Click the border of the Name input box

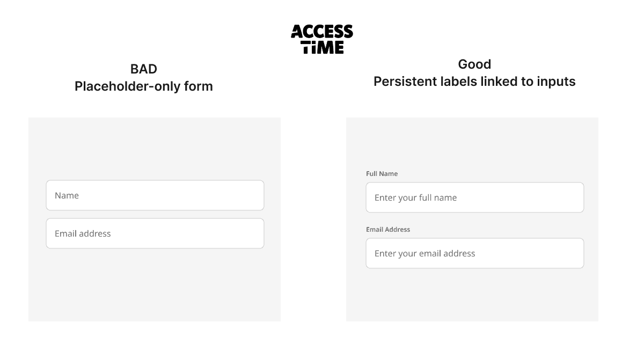tap(155, 181)
